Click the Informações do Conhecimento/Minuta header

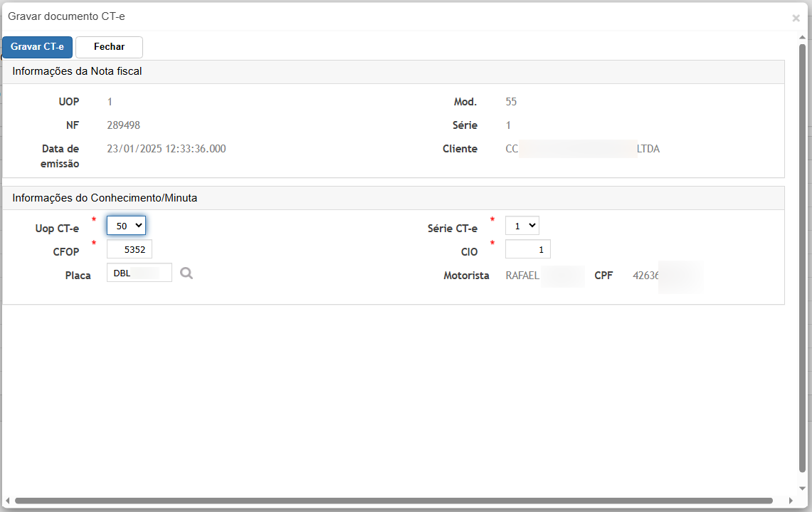coord(105,198)
